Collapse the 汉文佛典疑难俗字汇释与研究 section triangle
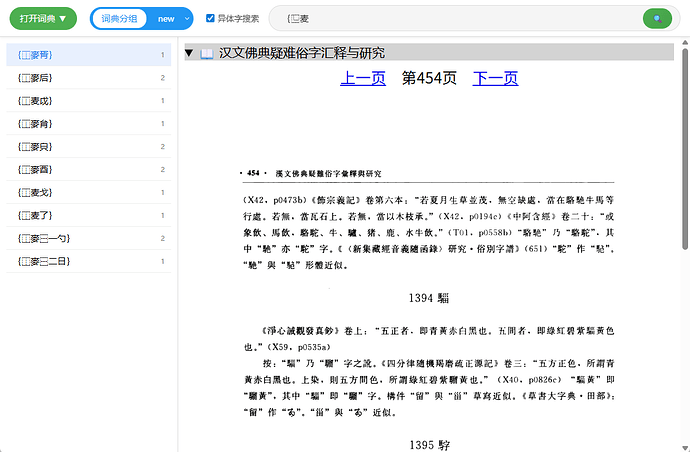The image size is (690, 452). click(189, 53)
